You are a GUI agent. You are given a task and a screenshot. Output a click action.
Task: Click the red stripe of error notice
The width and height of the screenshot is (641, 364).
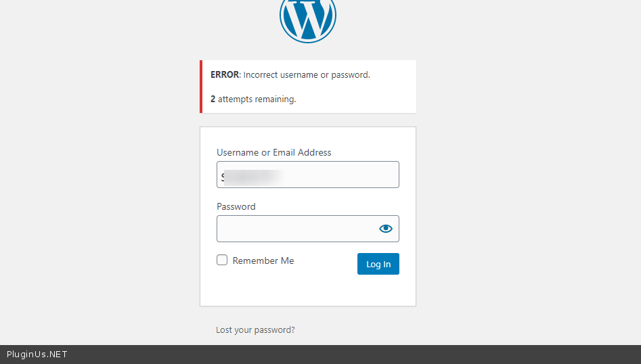(201, 87)
